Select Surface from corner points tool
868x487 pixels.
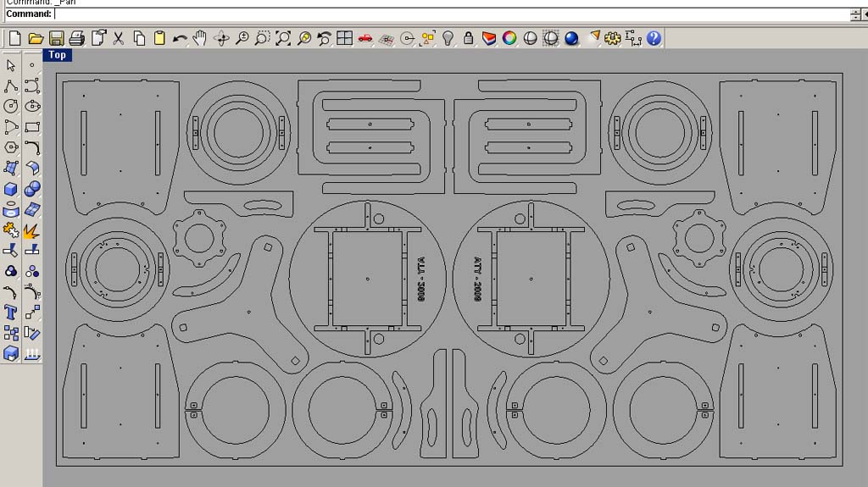tap(10, 169)
